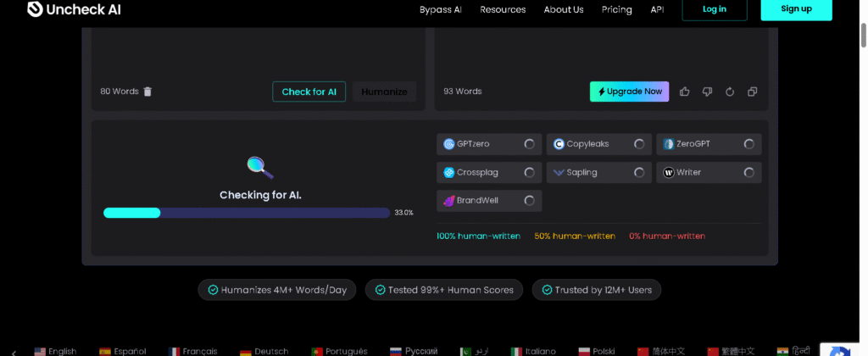Select Русский language link

[414, 351]
